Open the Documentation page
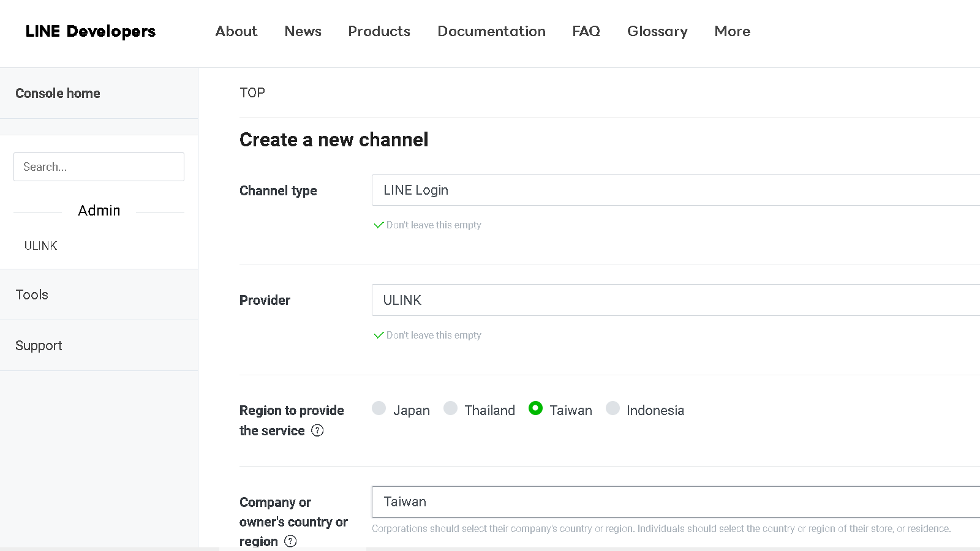The height and width of the screenshot is (551, 980). pos(491,31)
